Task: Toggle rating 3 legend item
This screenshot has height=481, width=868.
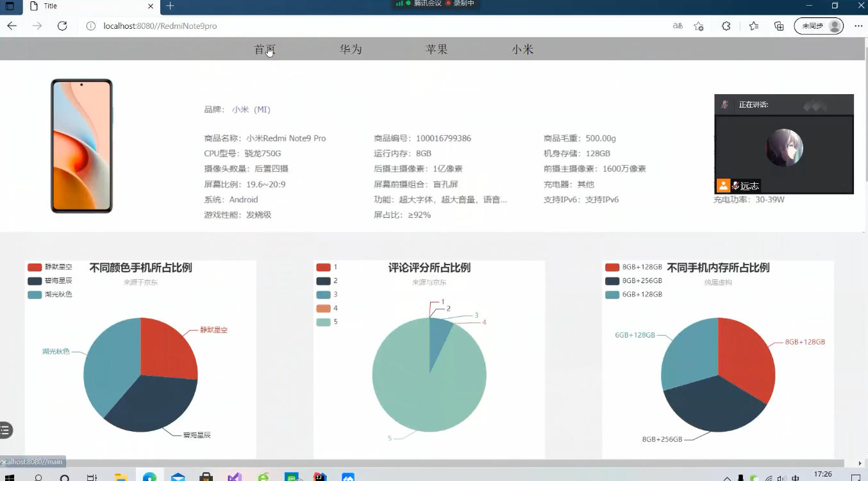Action: click(x=327, y=295)
